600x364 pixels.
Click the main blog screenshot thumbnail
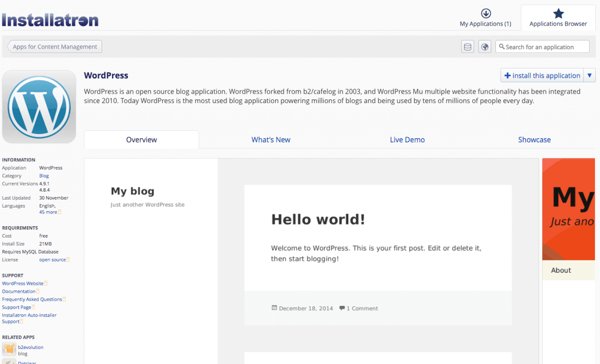[311, 261]
